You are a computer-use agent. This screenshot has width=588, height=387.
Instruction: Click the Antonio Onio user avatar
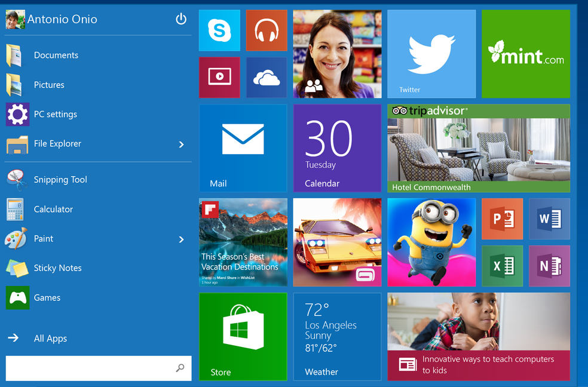16,20
